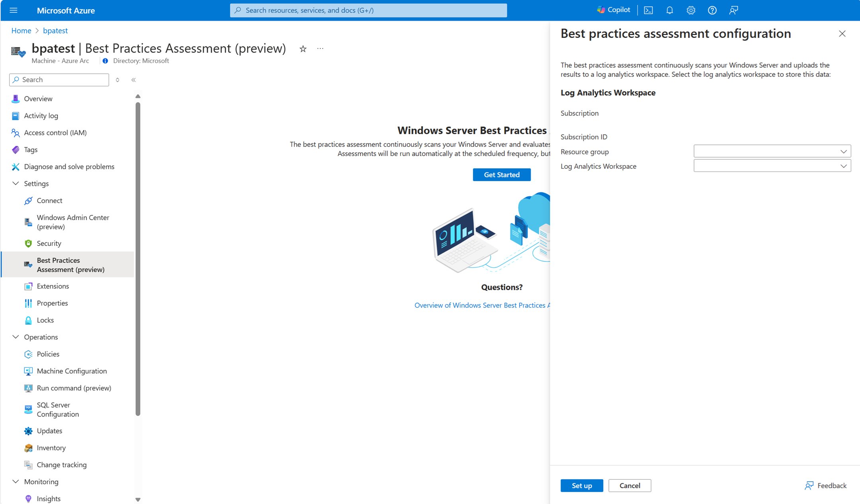Open the more options ellipsis menu
The height and width of the screenshot is (504, 860).
click(x=320, y=49)
